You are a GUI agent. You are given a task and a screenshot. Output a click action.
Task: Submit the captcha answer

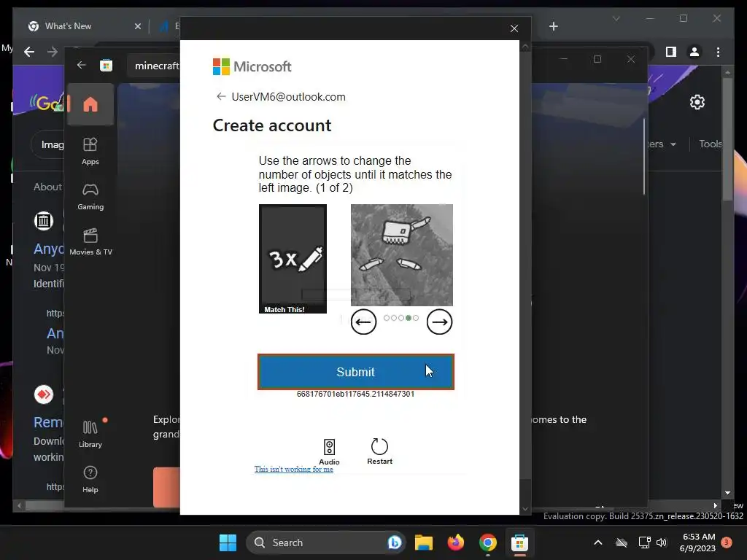(356, 372)
